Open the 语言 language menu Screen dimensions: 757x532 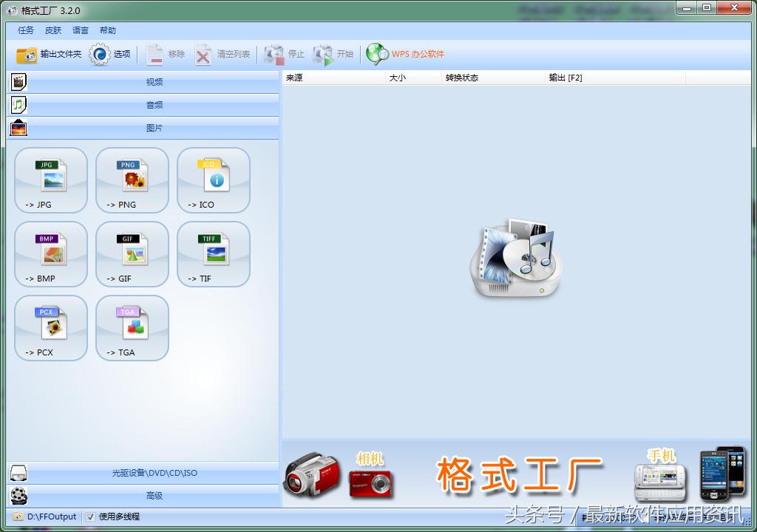pos(81,30)
